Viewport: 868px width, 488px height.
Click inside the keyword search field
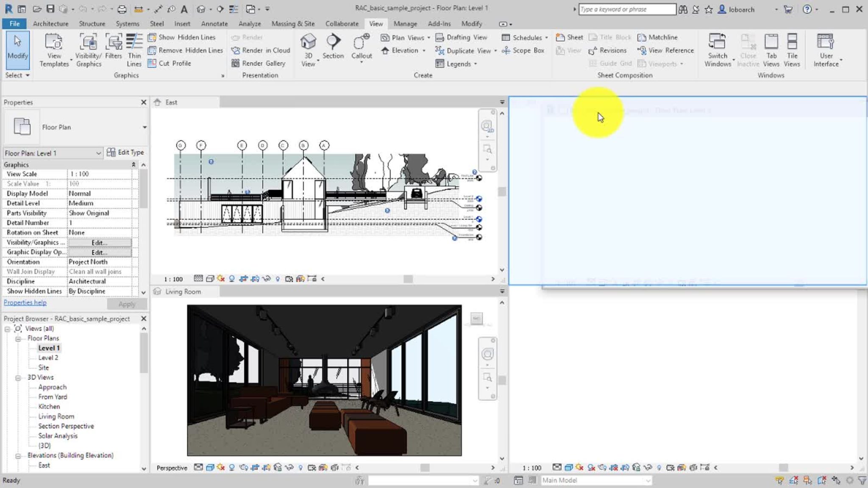tap(627, 9)
